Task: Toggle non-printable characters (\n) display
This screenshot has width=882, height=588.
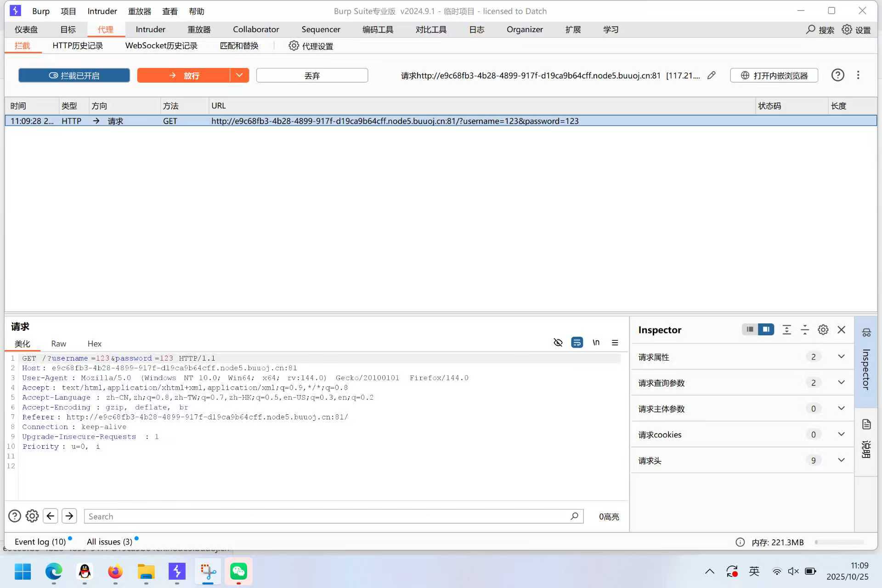Action: 596,343
